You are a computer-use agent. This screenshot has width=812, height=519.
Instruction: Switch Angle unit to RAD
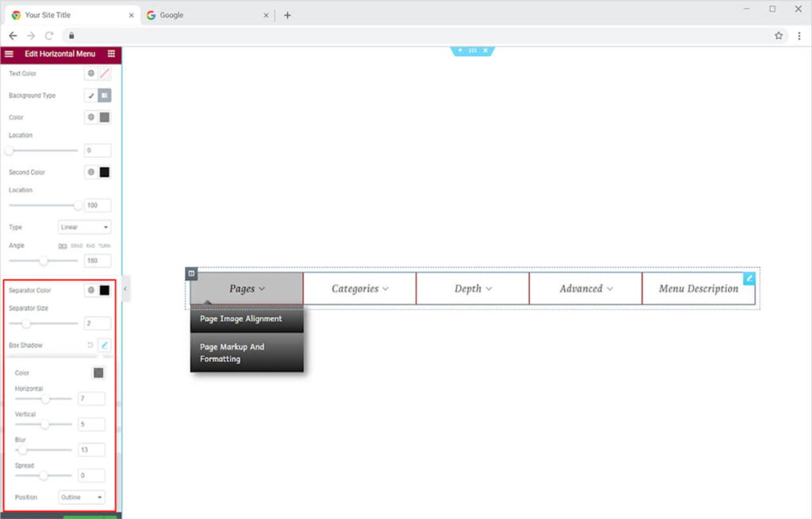(90, 246)
